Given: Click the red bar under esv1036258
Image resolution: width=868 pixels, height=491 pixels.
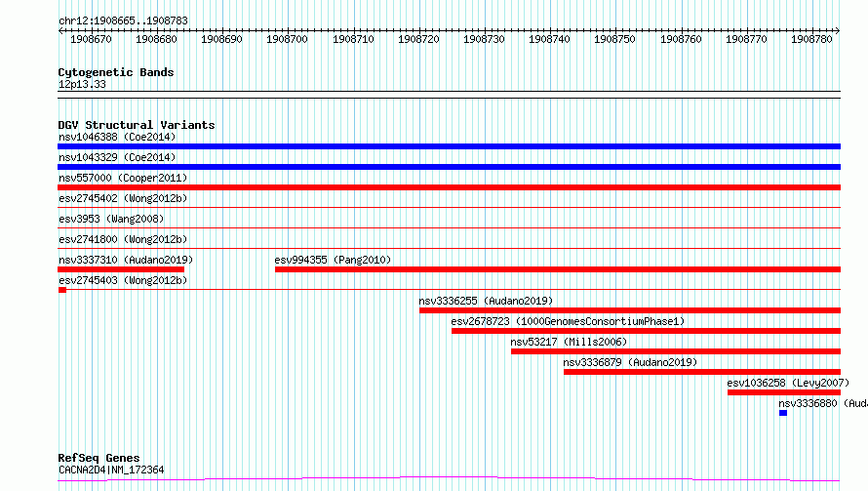Looking at the screenshot, I should 784,392.
